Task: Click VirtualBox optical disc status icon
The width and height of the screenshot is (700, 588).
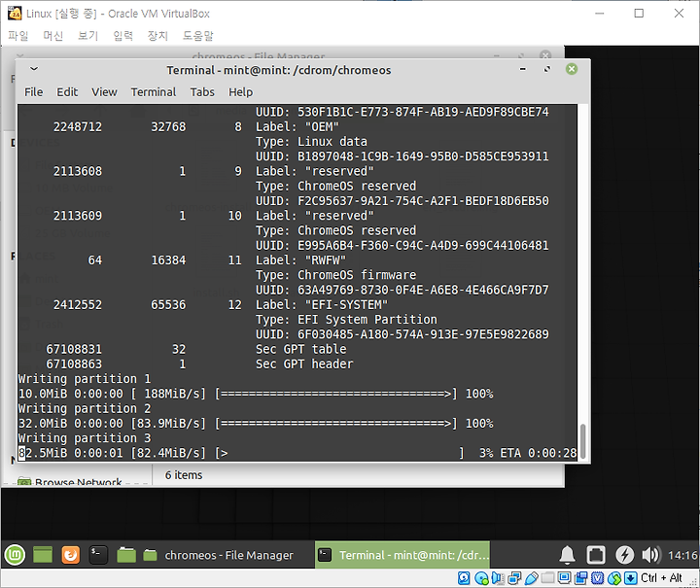Action: (x=481, y=578)
